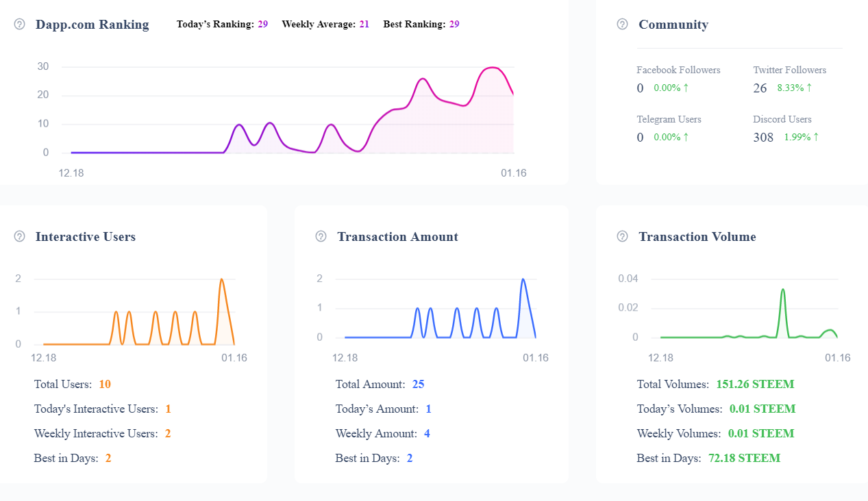The height and width of the screenshot is (501, 868).
Task: Click the up arrow beside Discord 1.99%
Action: (x=816, y=137)
